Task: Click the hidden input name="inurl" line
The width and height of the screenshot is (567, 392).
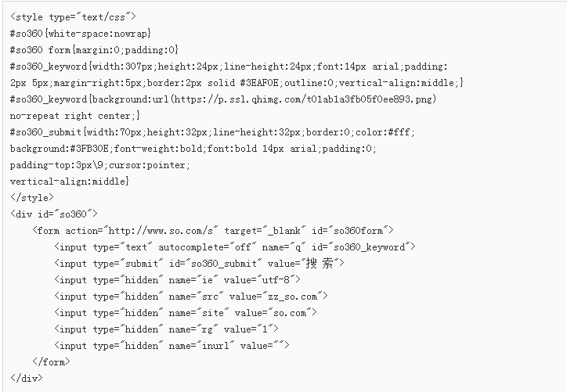Action: 172,346
